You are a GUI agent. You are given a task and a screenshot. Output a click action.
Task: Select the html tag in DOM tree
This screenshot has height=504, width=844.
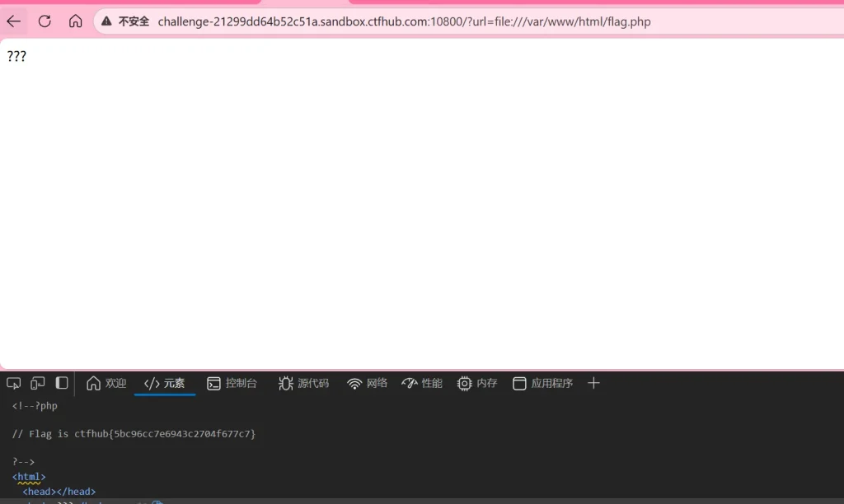(29, 477)
